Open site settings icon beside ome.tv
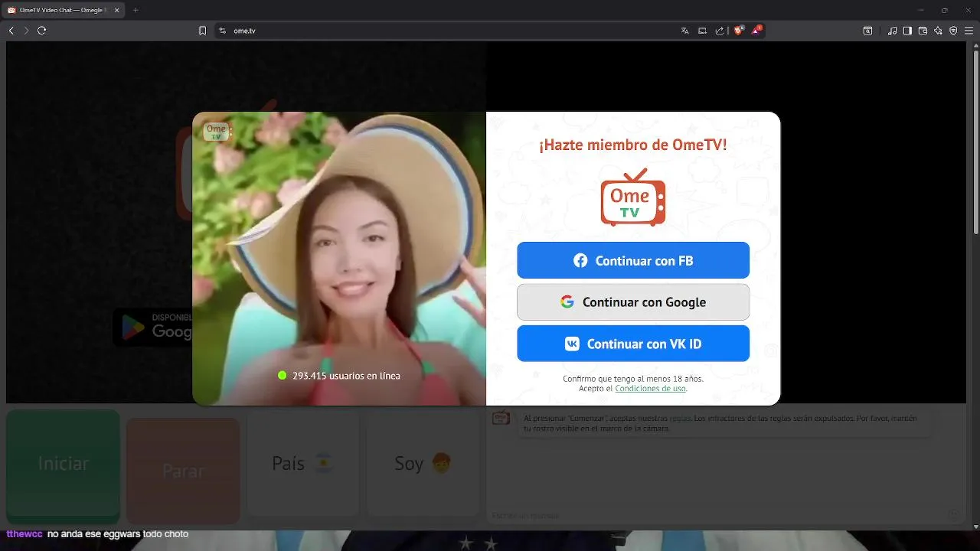This screenshot has width=980, height=551. click(222, 31)
